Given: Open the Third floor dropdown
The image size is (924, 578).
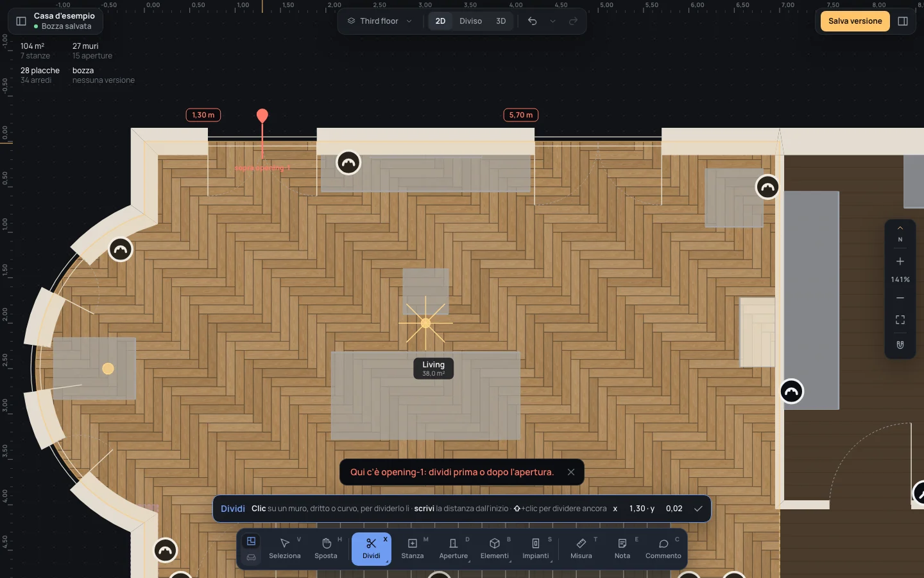Looking at the screenshot, I should coord(380,21).
